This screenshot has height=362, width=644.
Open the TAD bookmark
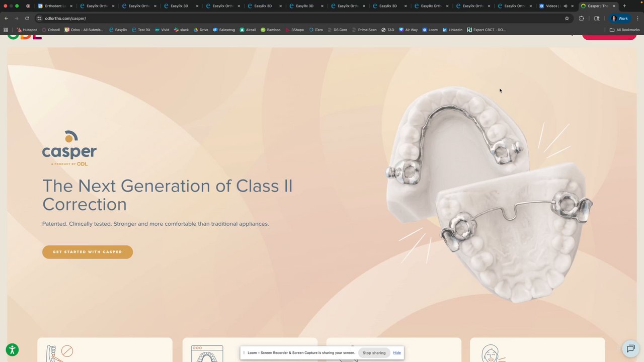point(387,30)
